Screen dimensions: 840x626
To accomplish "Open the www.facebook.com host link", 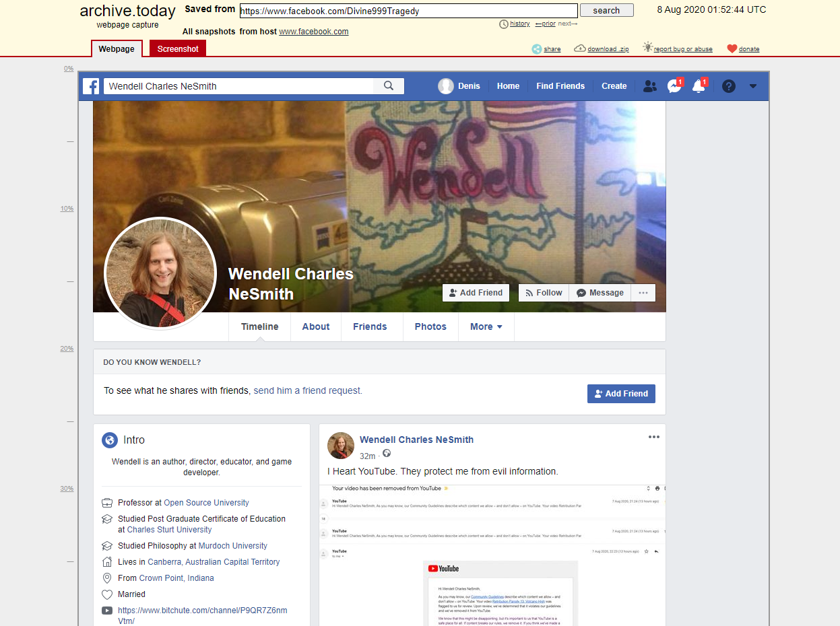I will 314,32.
